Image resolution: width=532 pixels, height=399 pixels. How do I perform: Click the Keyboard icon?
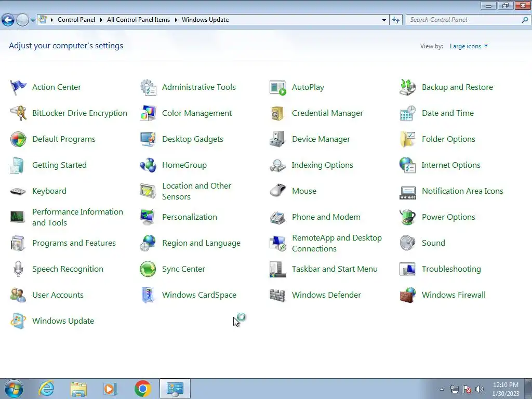[18, 191]
